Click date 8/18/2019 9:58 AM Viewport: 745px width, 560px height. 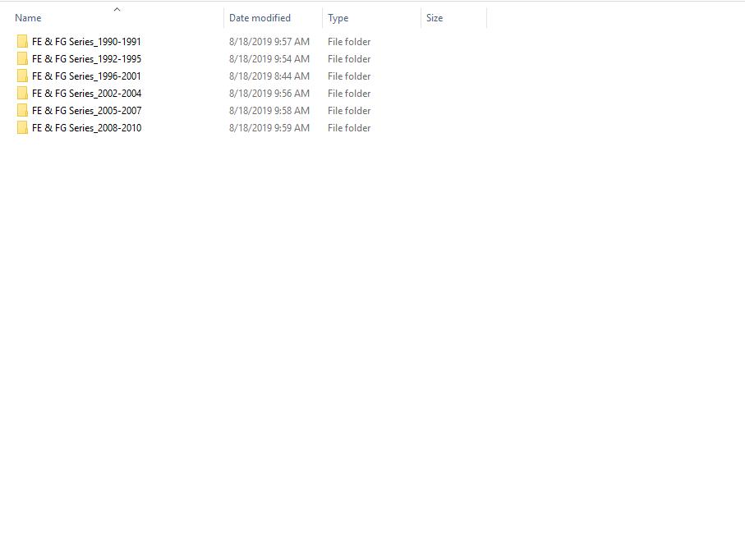click(269, 111)
